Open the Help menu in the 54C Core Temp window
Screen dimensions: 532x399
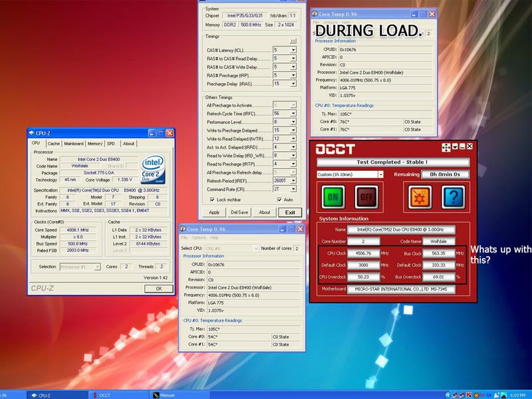click(x=214, y=238)
